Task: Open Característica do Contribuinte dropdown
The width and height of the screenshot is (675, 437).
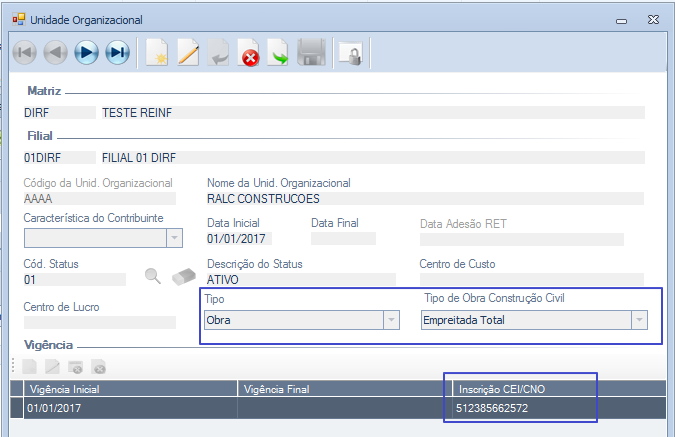Action: pos(174,238)
